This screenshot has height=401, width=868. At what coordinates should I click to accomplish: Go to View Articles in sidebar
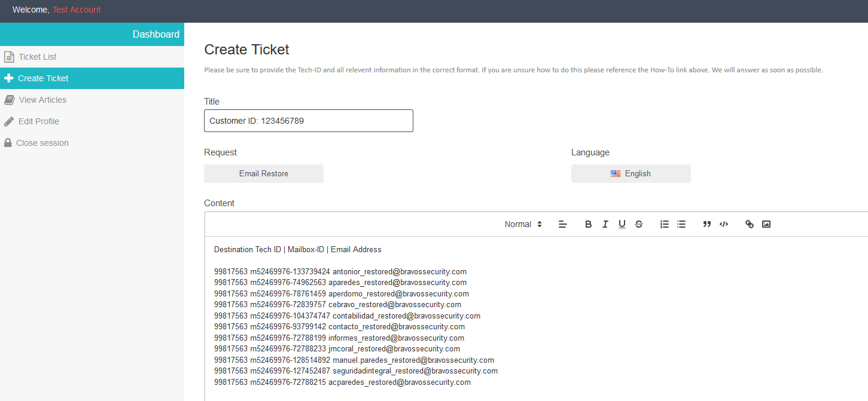coord(42,100)
